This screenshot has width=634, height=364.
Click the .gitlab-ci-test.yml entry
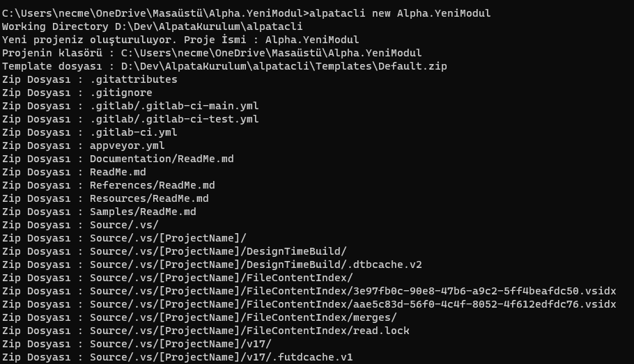[x=174, y=119]
